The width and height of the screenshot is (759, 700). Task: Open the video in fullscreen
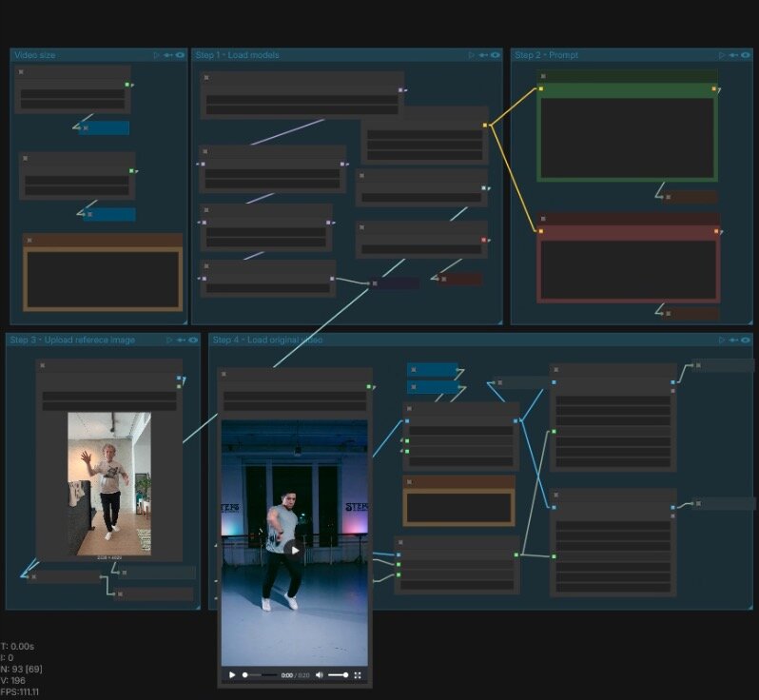click(358, 675)
